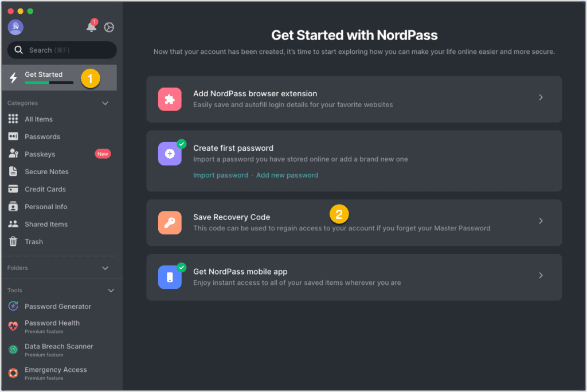
Task: Click the Get Started progress bar
Action: 49,83
